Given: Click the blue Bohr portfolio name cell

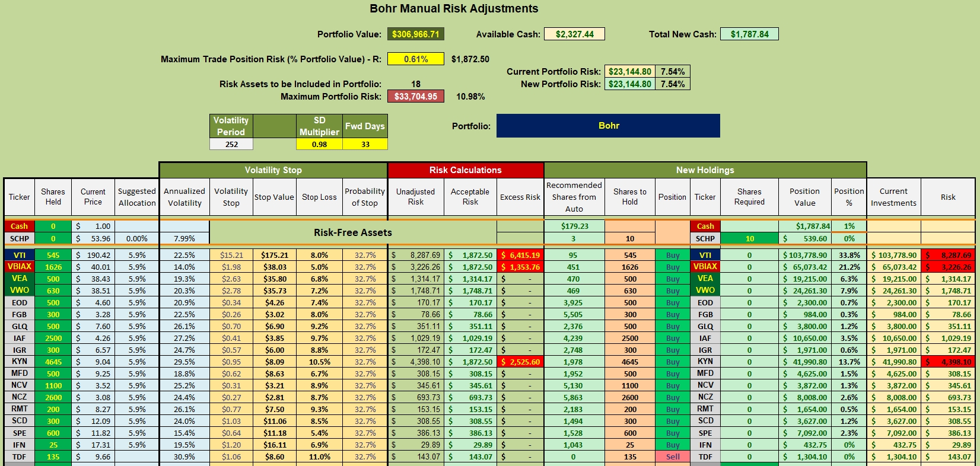Looking at the screenshot, I should pos(608,126).
